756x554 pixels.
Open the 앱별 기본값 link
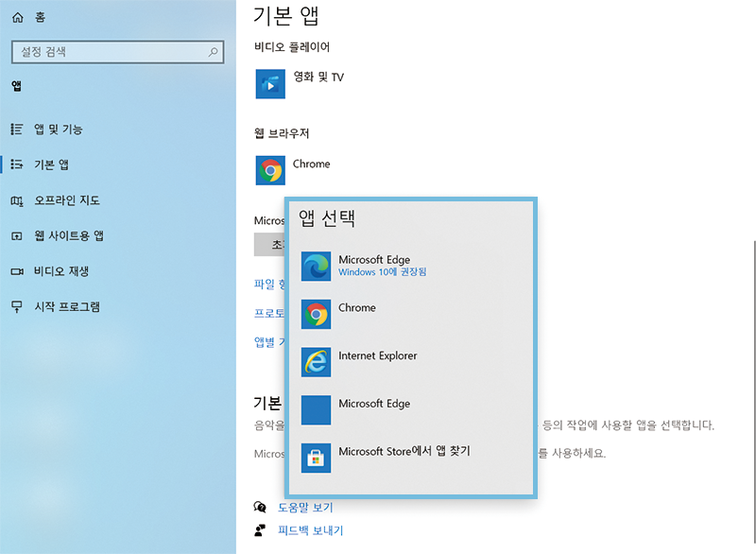(x=269, y=342)
